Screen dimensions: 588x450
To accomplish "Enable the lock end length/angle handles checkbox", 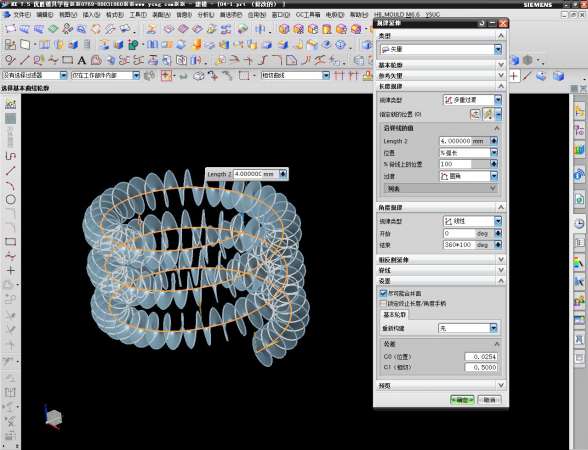I will coord(383,303).
